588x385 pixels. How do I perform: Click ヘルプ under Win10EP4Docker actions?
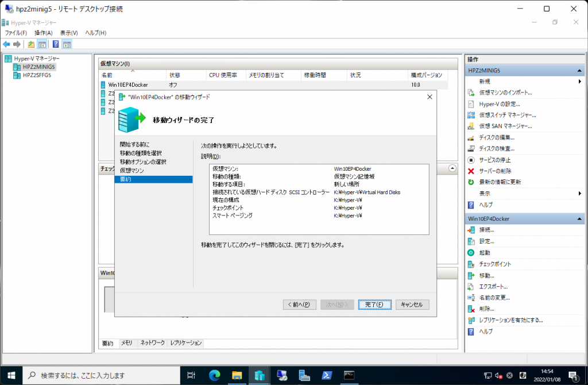486,332
